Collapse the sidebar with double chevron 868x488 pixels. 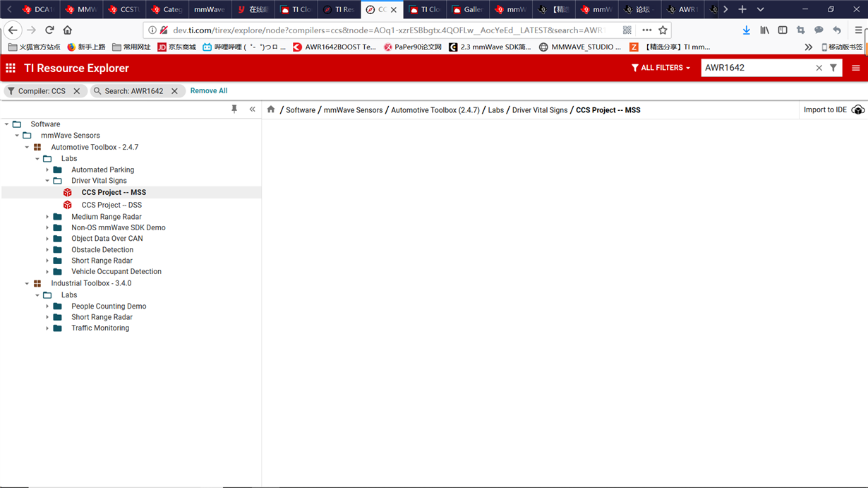pos(253,109)
